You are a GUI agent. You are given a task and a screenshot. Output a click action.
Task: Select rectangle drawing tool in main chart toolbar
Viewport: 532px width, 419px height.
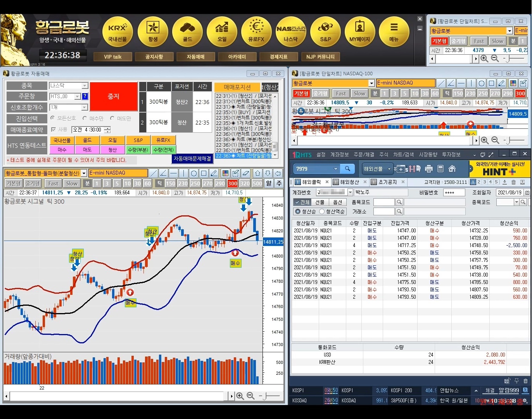pos(204,173)
